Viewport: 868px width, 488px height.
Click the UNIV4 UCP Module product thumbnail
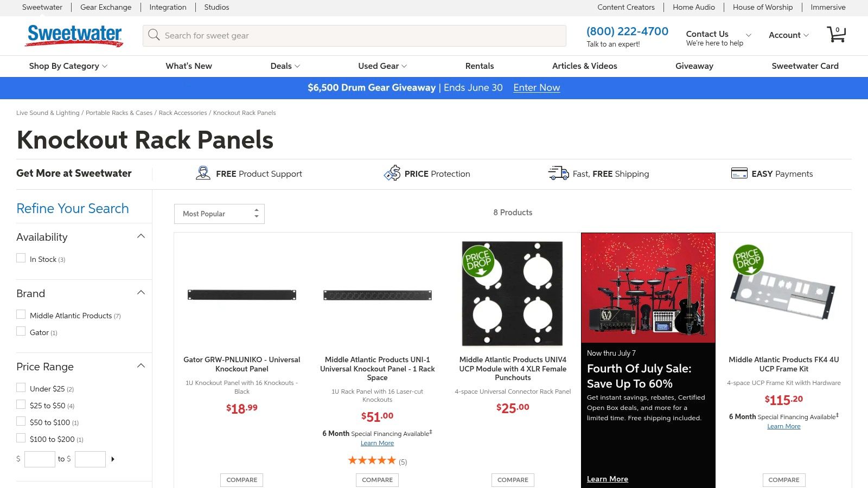(513, 293)
